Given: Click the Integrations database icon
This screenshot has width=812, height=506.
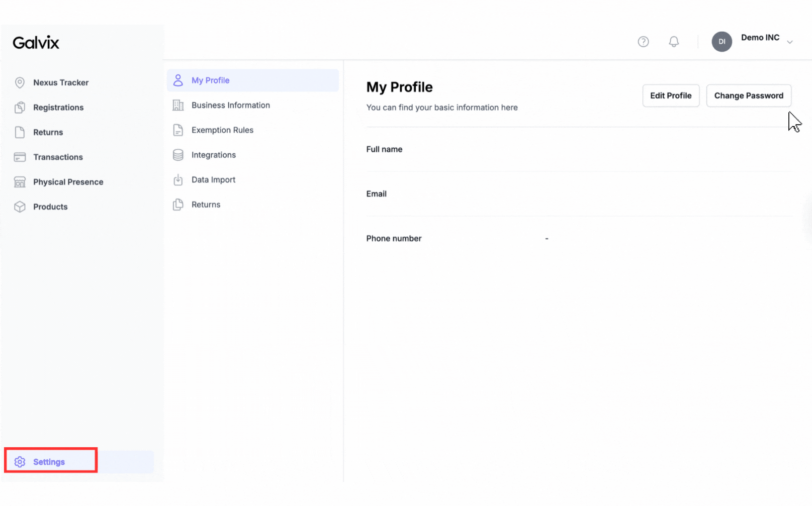Looking at the screenshot, I should pos(178,155).
